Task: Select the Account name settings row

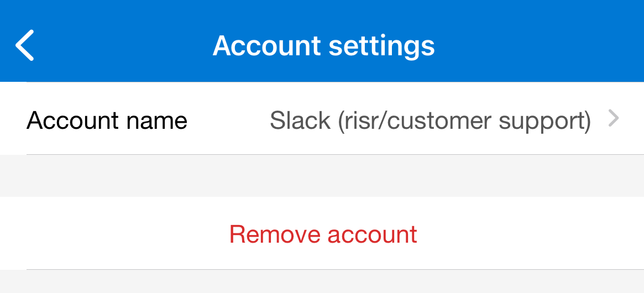Action: point(322,119)
